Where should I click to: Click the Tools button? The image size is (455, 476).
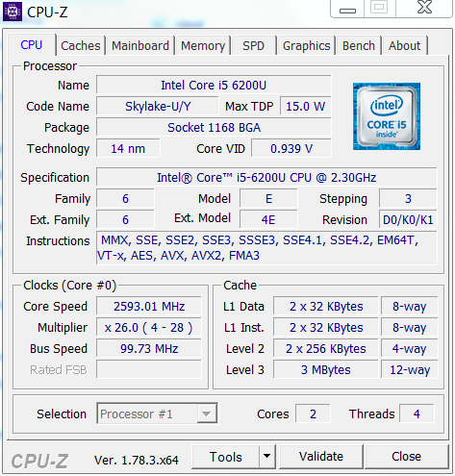pyautogui.click(x=225, y=457)
